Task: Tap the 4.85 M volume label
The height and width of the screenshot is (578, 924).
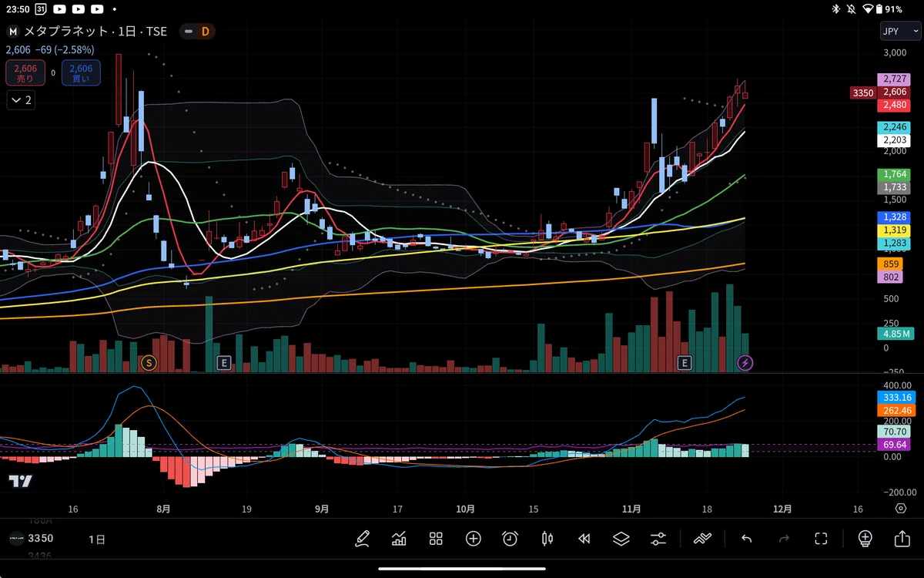Action: click(x=896, y=334)
